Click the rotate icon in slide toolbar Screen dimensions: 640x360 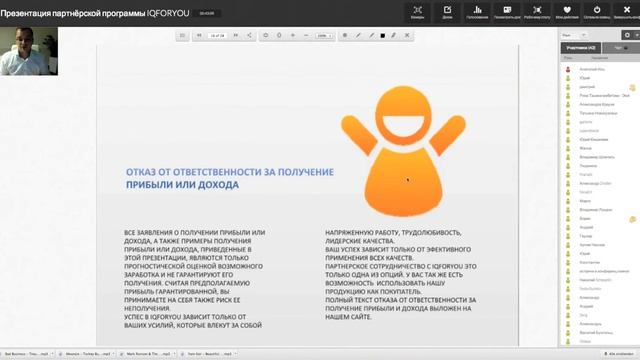pyautogui.click(x=266, y=36)
